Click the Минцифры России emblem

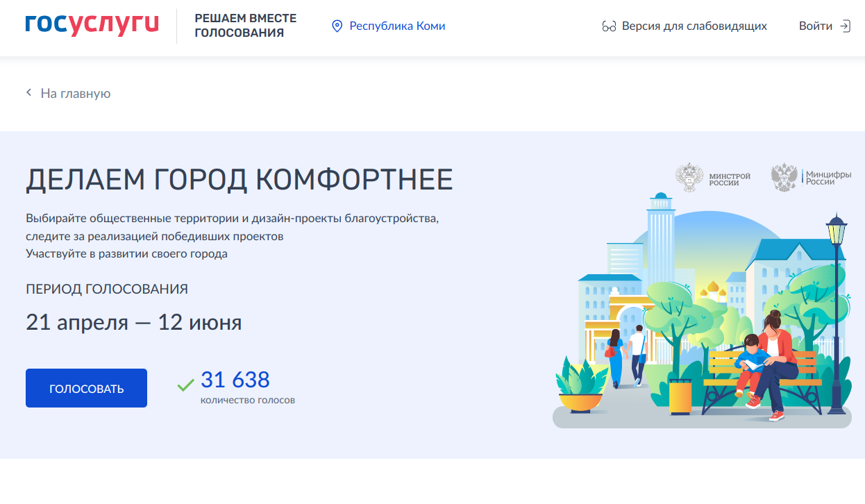click(x=783, y=178)
